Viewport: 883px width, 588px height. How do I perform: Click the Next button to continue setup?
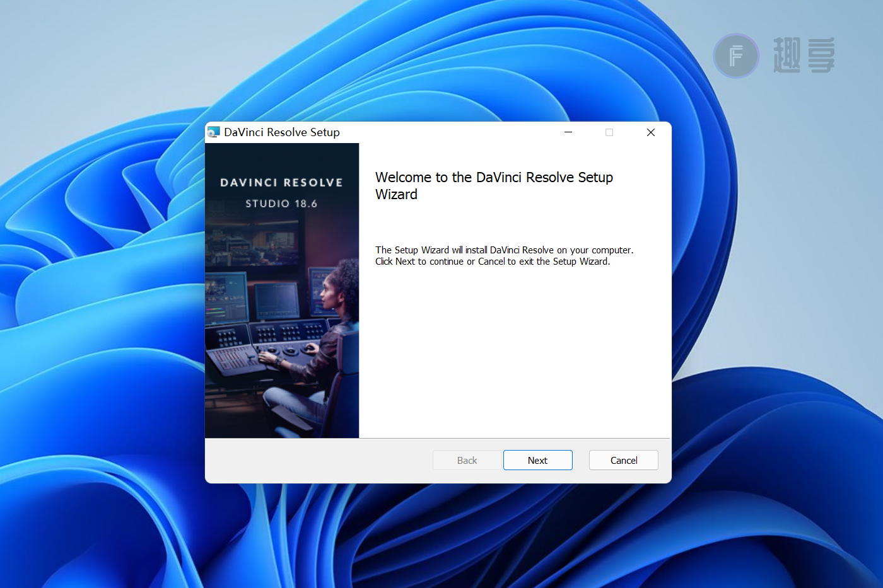point(537,460)
